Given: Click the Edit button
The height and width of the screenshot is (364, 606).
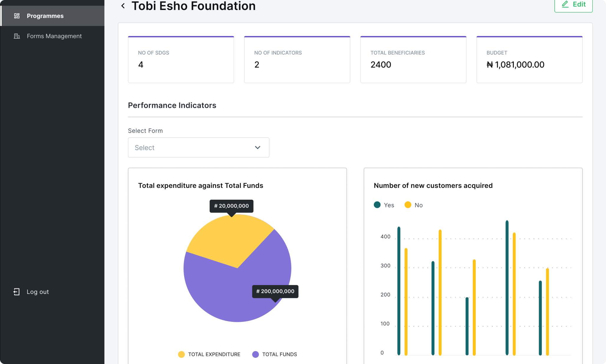Looking at the screenshot, I should [x=573, y=5].
